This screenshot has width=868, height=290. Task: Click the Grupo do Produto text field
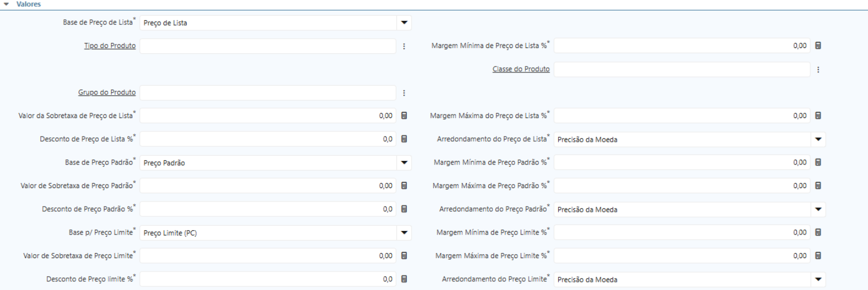(x=268, y=93)
